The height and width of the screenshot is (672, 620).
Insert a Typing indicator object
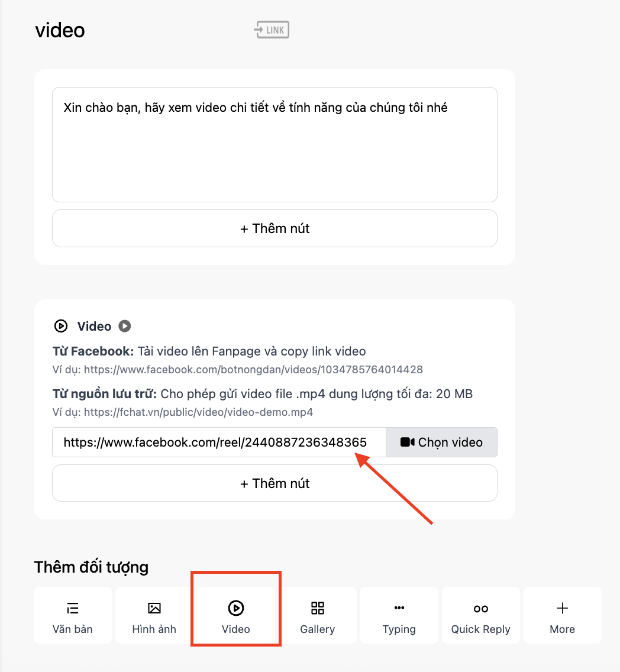(x=399, y=615)
